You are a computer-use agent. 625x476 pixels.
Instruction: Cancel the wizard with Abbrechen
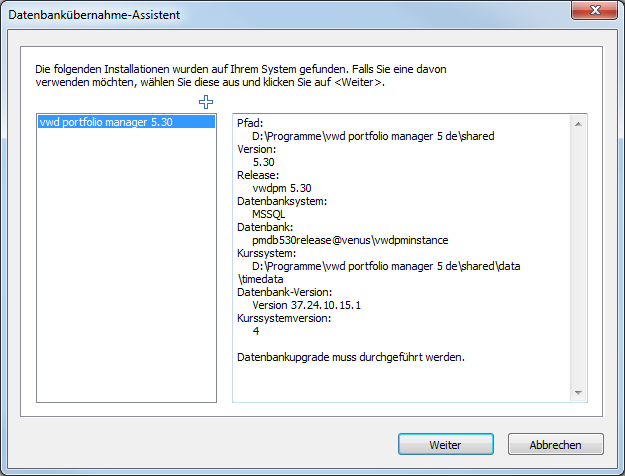tap(556, 443)
